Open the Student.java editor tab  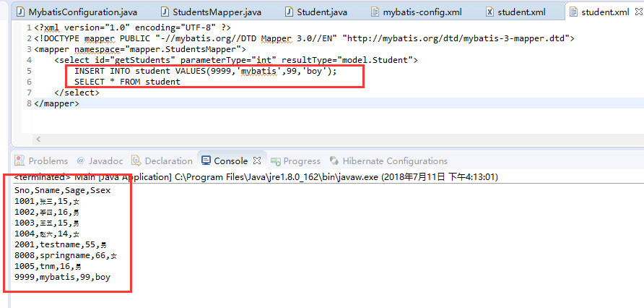point(322,12)
